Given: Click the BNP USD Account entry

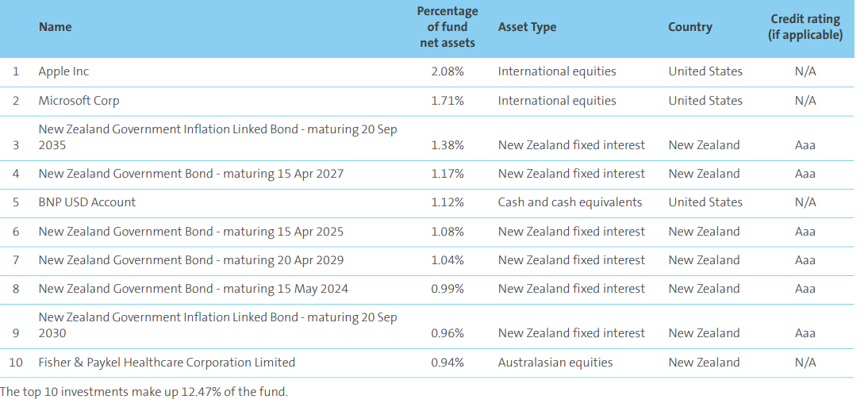Looking at the screenshot, I should (x=86, y=202).
